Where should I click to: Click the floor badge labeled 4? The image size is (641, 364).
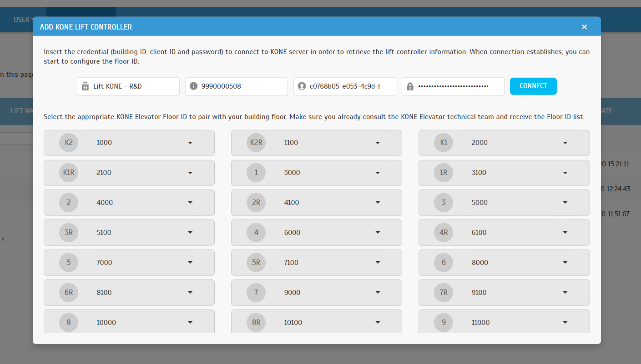tap(256, 233)
